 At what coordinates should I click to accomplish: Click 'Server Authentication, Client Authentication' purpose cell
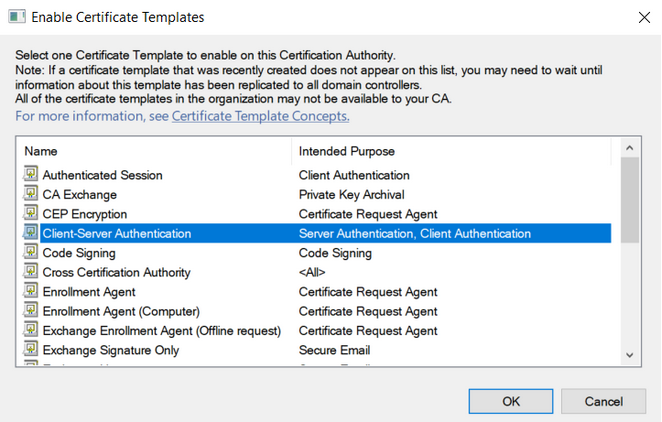tap(415, 233)
